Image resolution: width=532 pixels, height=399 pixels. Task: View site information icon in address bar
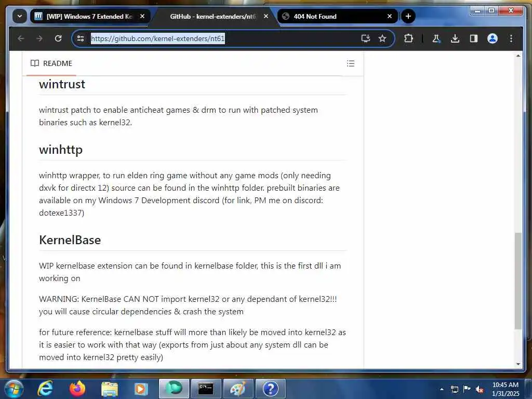coord(81,38)
